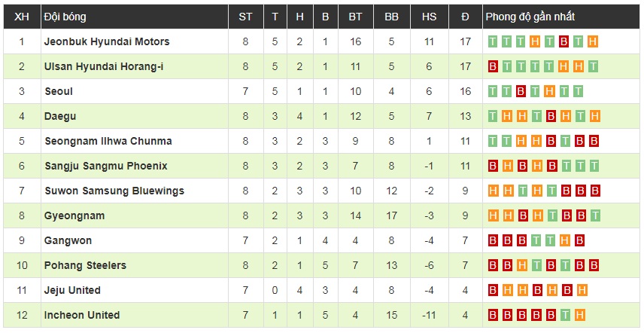The image size is (644, 333).
Task: Click the orange H badge in Incheon United's form
Action: (579, 316)
